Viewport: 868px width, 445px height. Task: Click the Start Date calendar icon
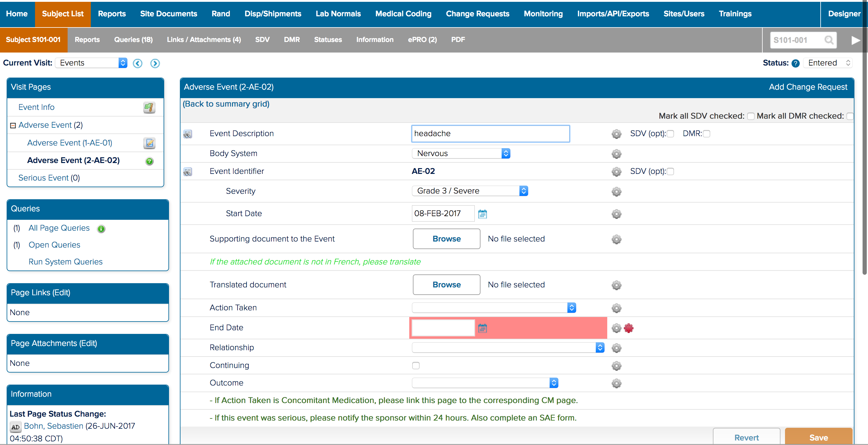pos(482,214)
